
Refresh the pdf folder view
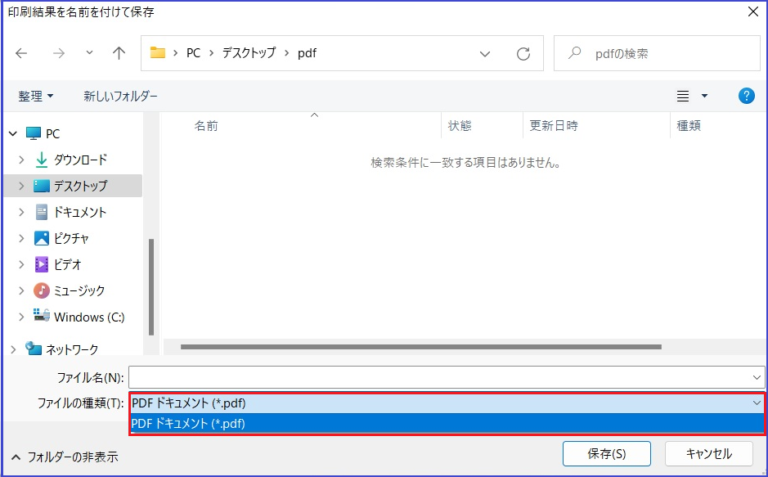click(523, 53)
